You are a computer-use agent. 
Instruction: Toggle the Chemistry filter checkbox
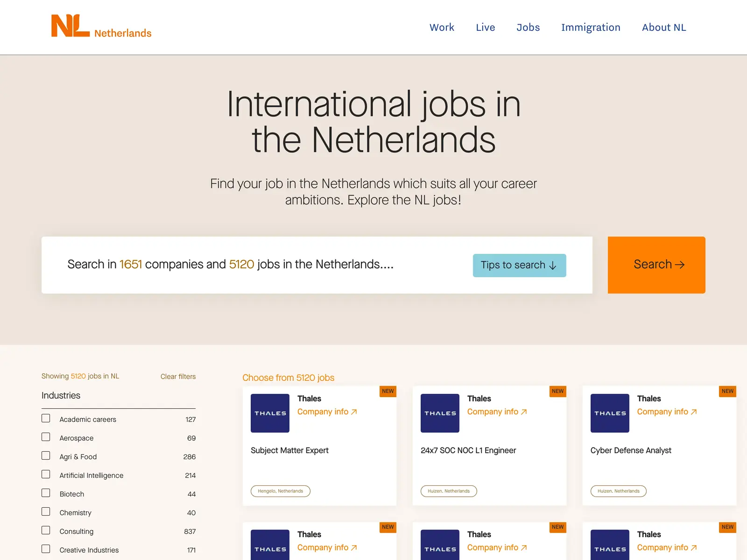46,511
